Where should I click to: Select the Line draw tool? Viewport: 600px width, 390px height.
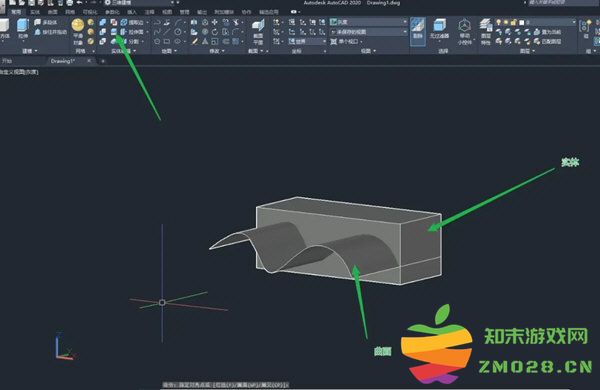coord(167,32)
